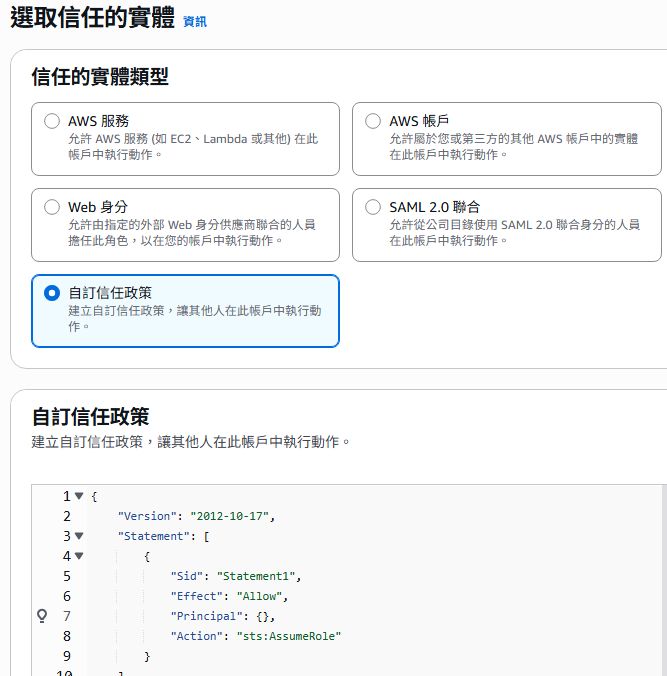
Task: Click the 自訂信任政策 section heading
Action: (x=91, y=416)
